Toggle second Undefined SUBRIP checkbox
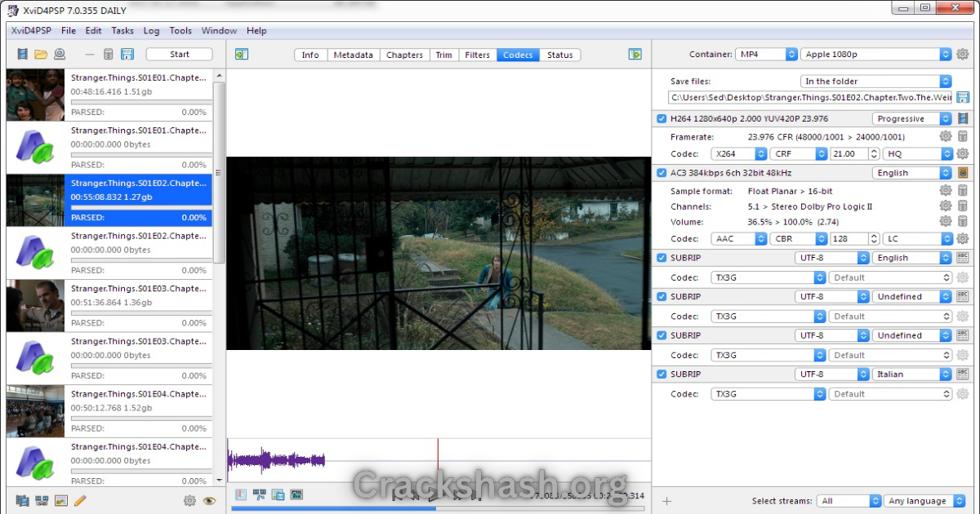 click(x=661, y=335)
